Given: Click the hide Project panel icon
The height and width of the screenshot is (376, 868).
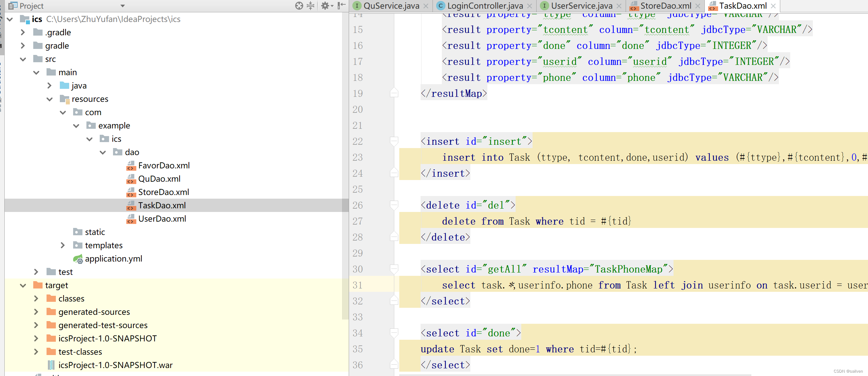Looking at the screenshot, I should [341, 5].
